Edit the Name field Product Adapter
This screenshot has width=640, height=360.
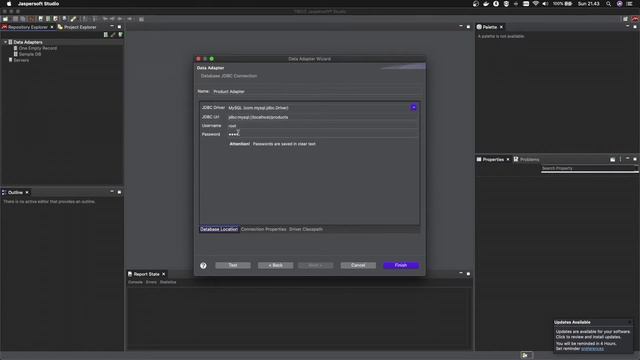[x=316, y=91]
